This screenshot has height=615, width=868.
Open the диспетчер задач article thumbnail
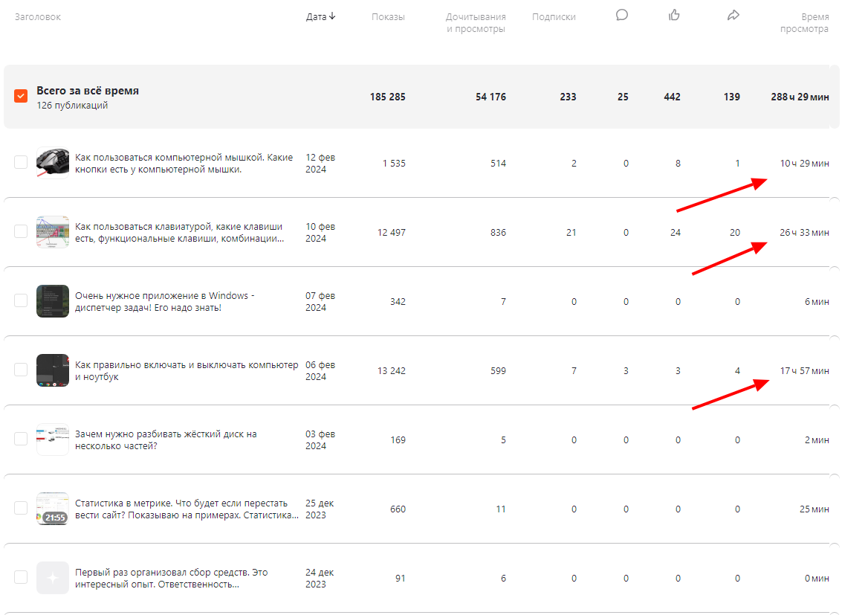[53, 301]
